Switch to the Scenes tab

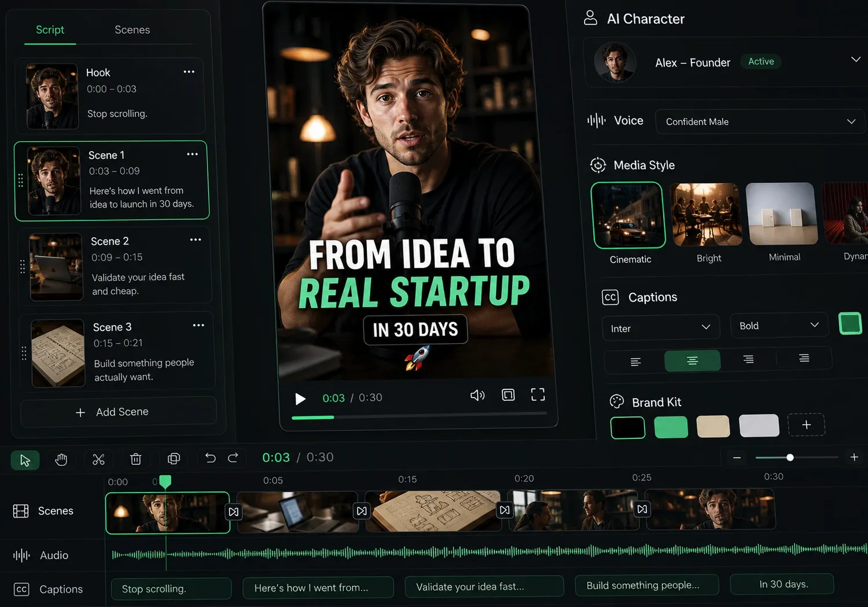click(x=132, y=30)
